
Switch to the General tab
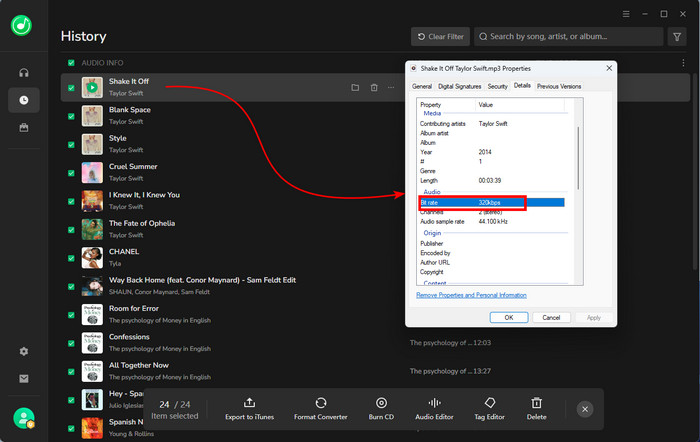422,86
